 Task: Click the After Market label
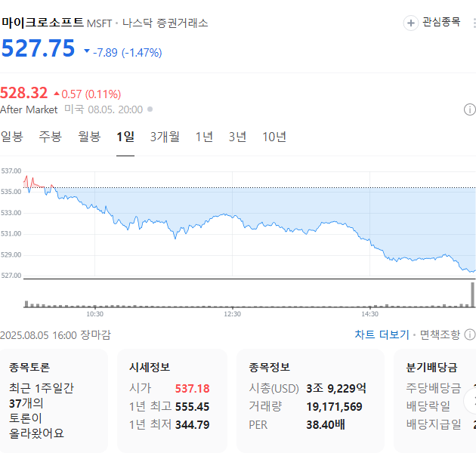(x=29, y=109)
